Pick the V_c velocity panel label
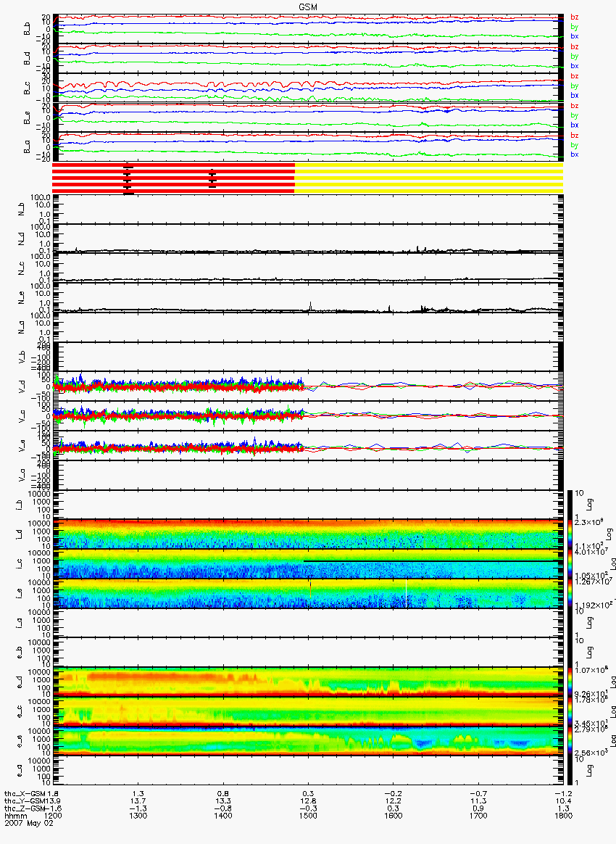 pos(22,415)
